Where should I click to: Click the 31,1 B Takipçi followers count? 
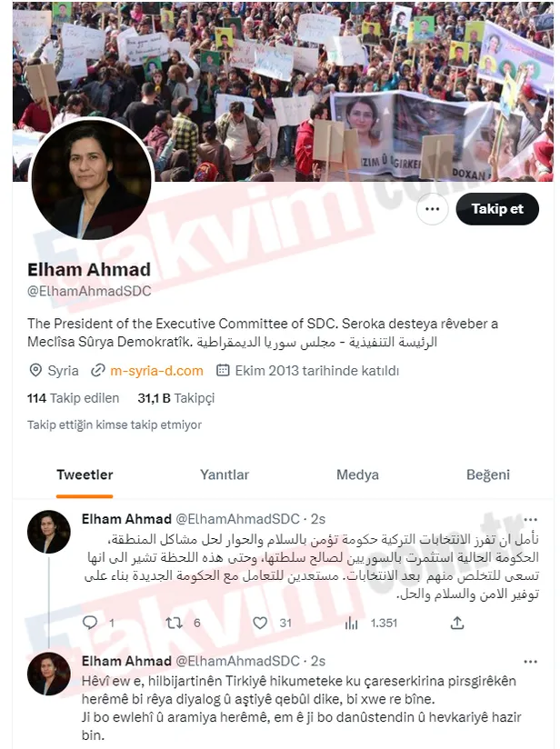175,398
